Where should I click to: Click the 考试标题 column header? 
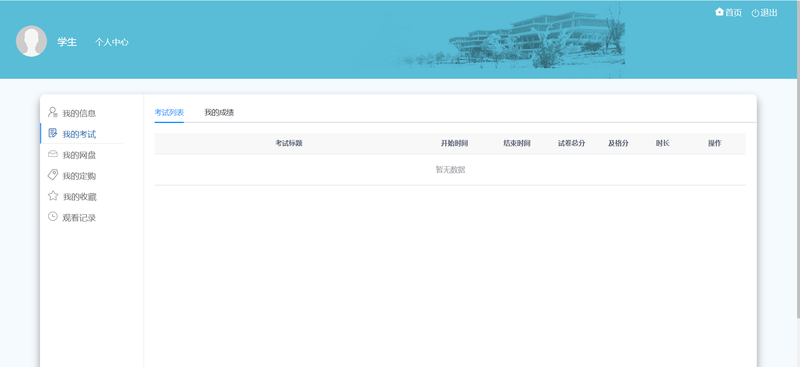pyautogui.click(x=289, y=143)
